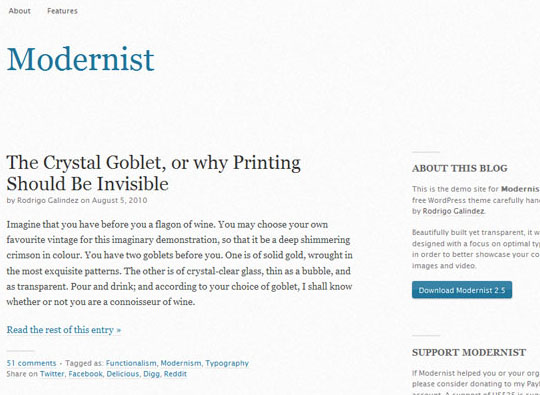Viewport: 540px width, 395px height.
Task: Click the post byline with August 5, 2010
Action: (77, 200)
